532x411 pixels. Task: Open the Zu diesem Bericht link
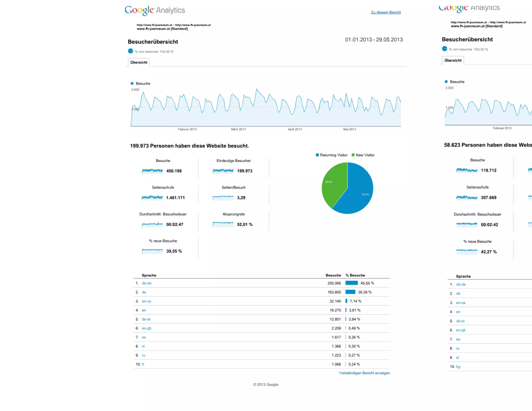click(x=386, y=12)
